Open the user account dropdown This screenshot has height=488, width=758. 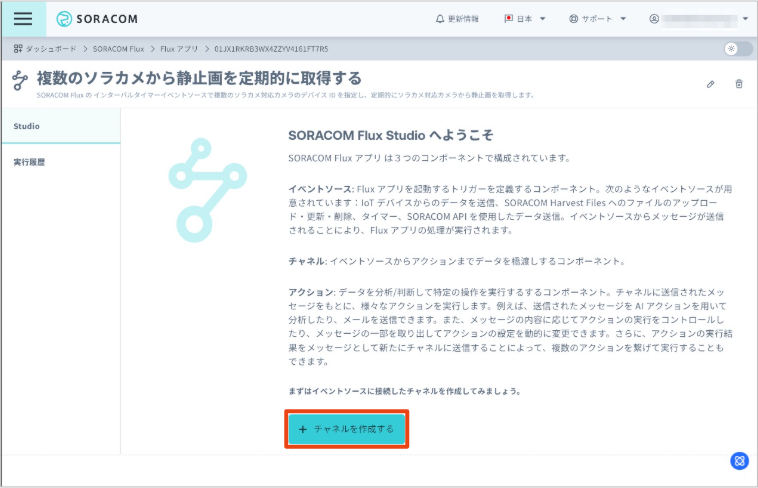[699, 19]
